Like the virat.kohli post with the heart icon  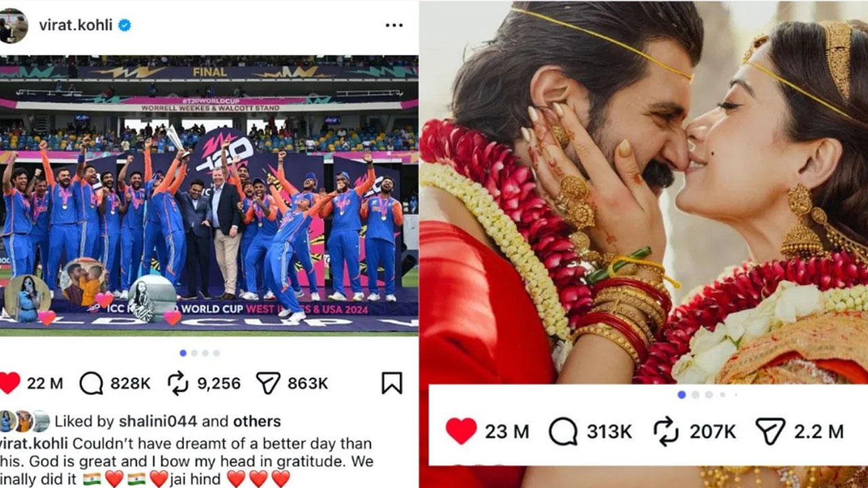tap(9, 383)
